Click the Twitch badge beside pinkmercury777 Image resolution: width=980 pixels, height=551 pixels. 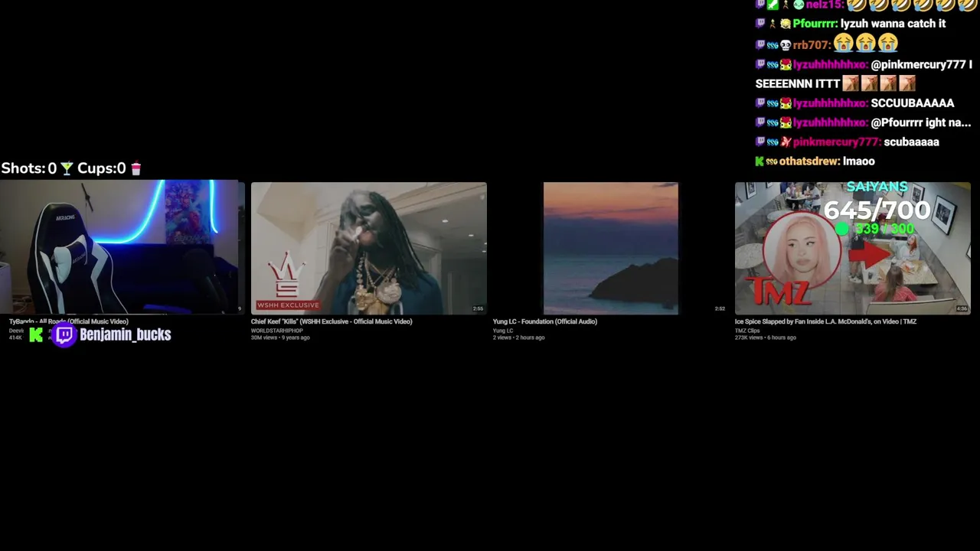760,142
